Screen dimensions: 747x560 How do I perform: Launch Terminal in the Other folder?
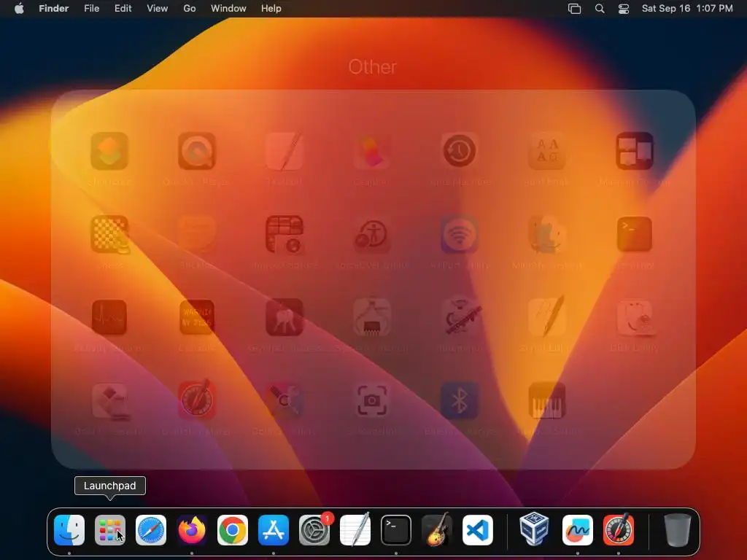tap(635, 234)
